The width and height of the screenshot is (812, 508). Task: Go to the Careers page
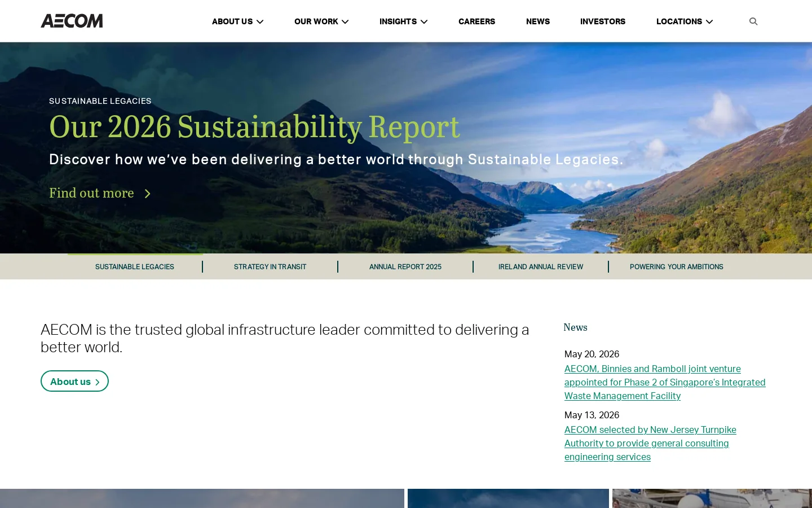tap(476, 21)
